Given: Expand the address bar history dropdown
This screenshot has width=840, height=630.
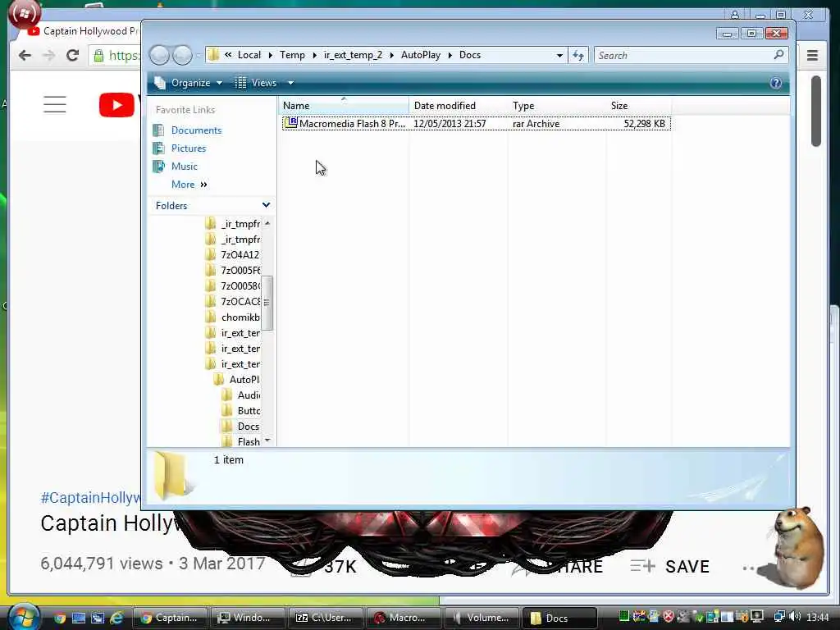Looking at the screenshot, I should click(559, 55).
